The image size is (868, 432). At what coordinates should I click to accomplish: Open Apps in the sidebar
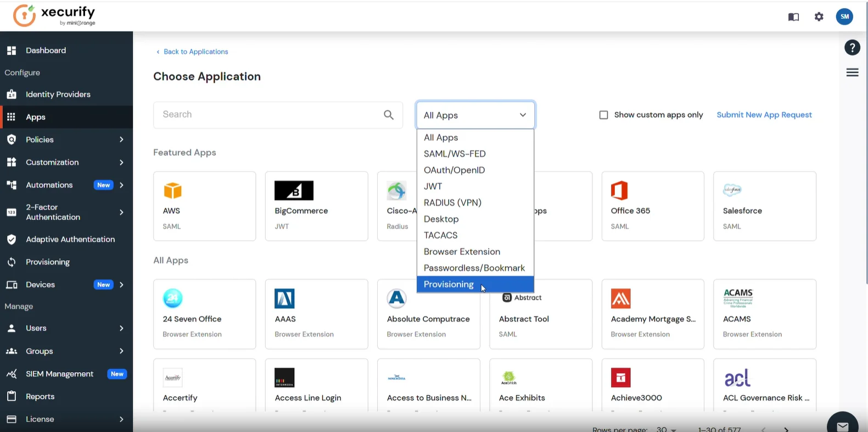pyautogui.click(x=66, y=117)
